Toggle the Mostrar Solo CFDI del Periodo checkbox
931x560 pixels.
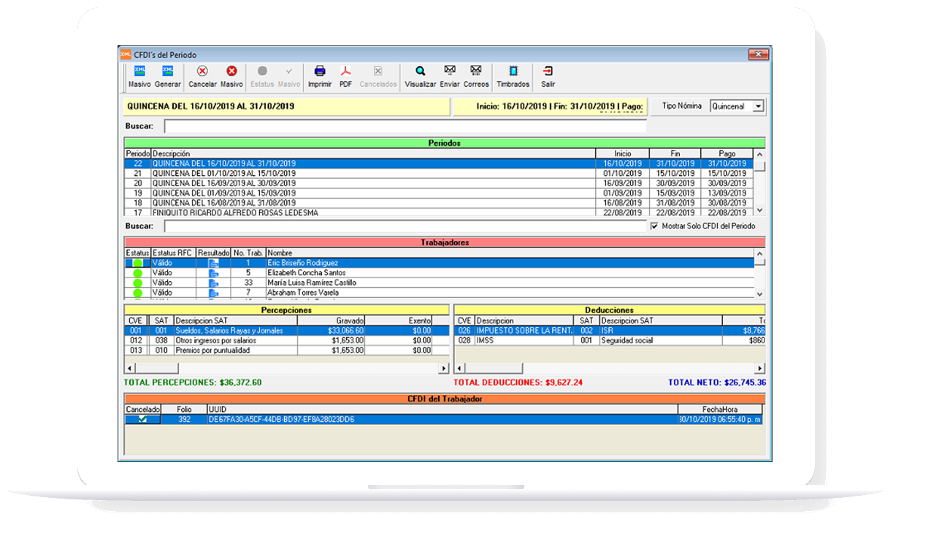click(654, 226)
